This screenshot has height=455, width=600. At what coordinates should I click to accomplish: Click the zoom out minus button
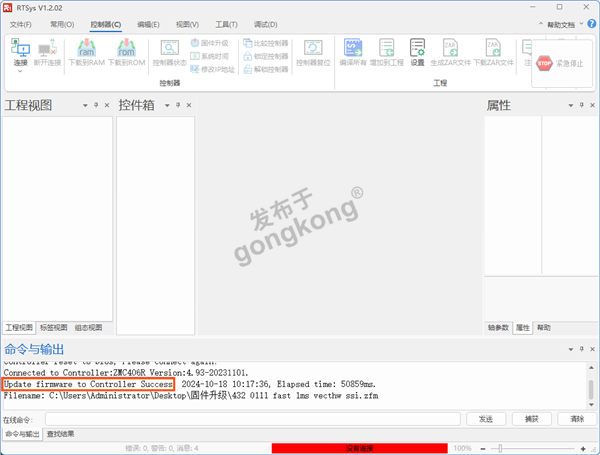pos(483,448)
